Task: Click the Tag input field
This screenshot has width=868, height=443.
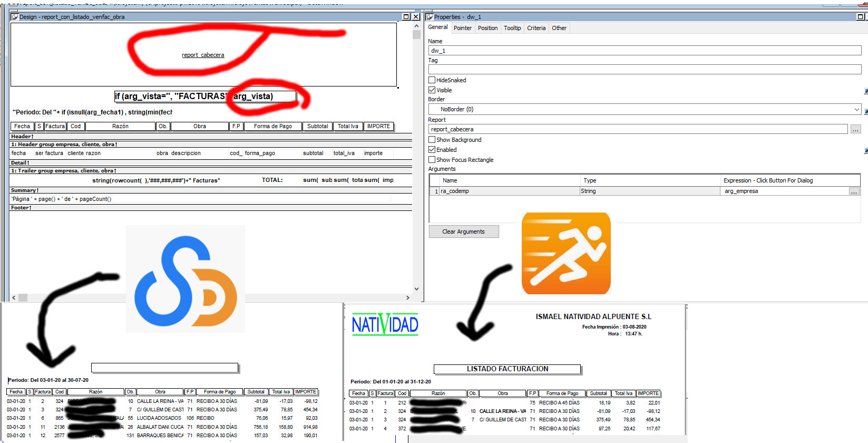Action: tap(644, 70)
